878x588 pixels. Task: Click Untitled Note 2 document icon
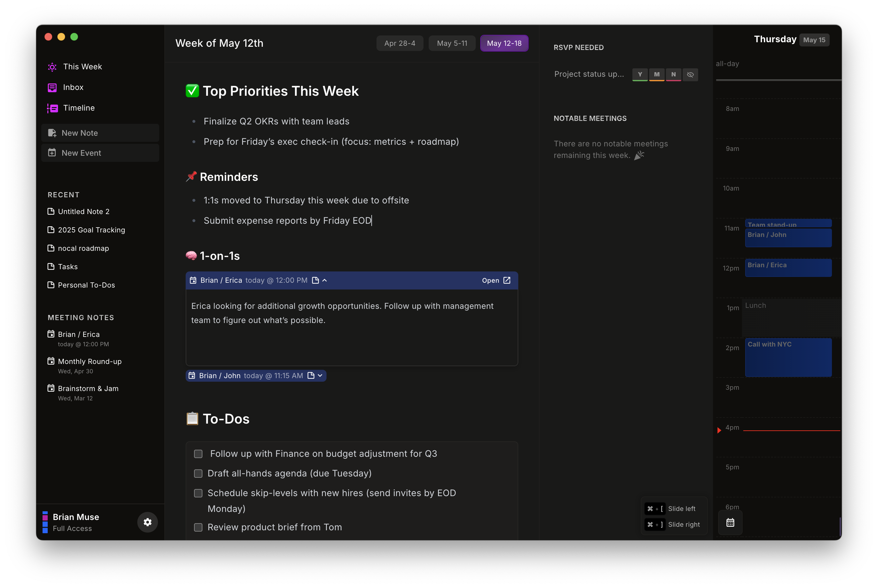51,211
